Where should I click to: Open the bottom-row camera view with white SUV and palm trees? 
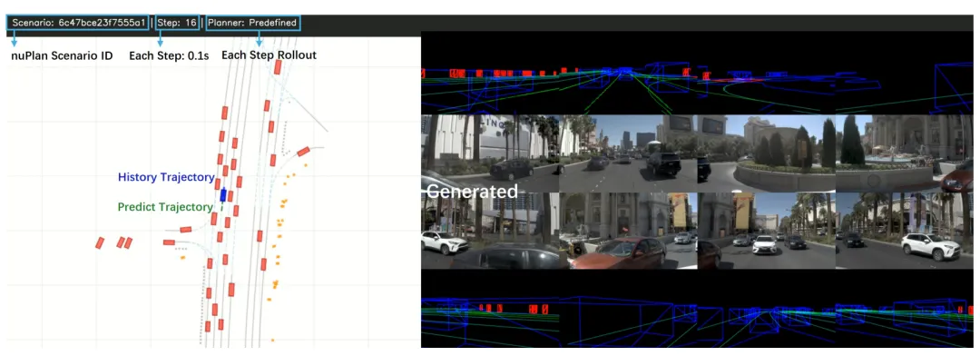[x=905, y=231]
